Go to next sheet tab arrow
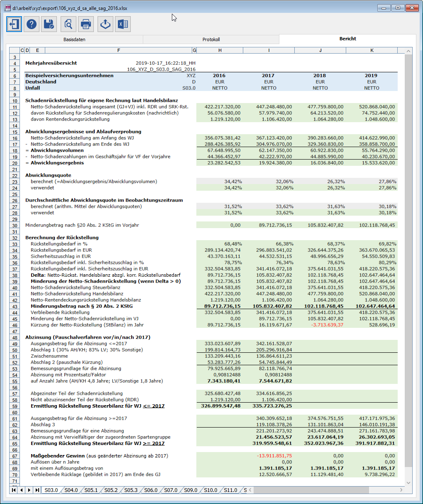423x504 pixels. point(29,490)
